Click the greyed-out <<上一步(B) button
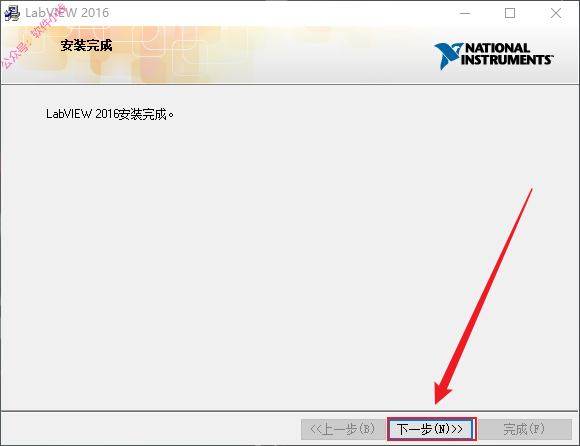This screenshot has height=446, width=580. tap(343, 429)
